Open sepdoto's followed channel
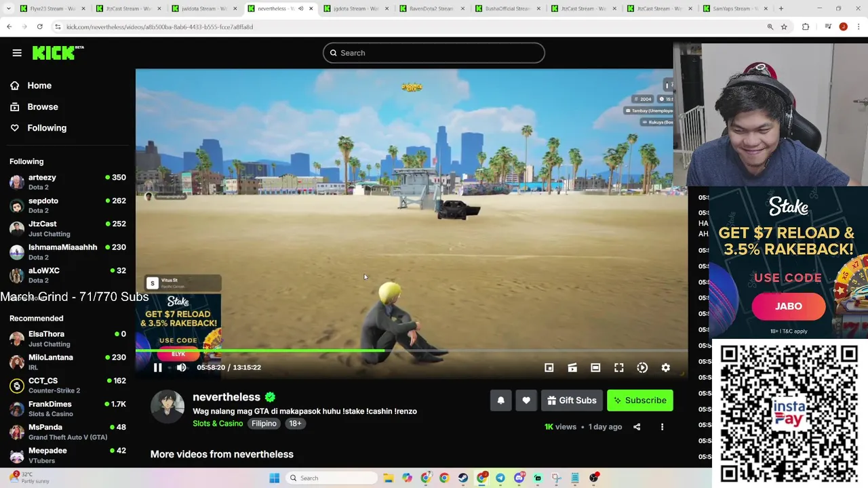Screen dimensions: 868x488 tap(68, 205)
